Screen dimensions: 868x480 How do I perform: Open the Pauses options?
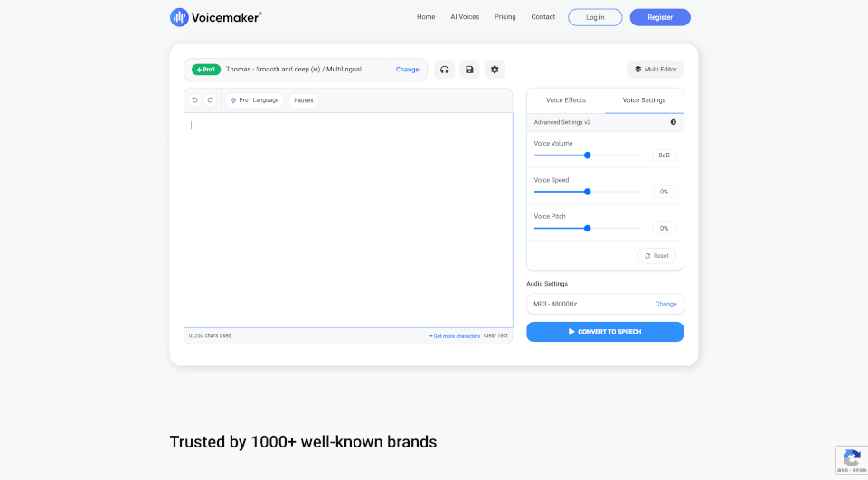304,100
